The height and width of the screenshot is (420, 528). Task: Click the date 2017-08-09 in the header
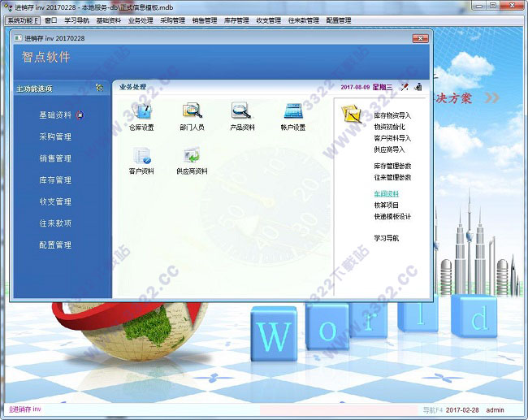355,87
